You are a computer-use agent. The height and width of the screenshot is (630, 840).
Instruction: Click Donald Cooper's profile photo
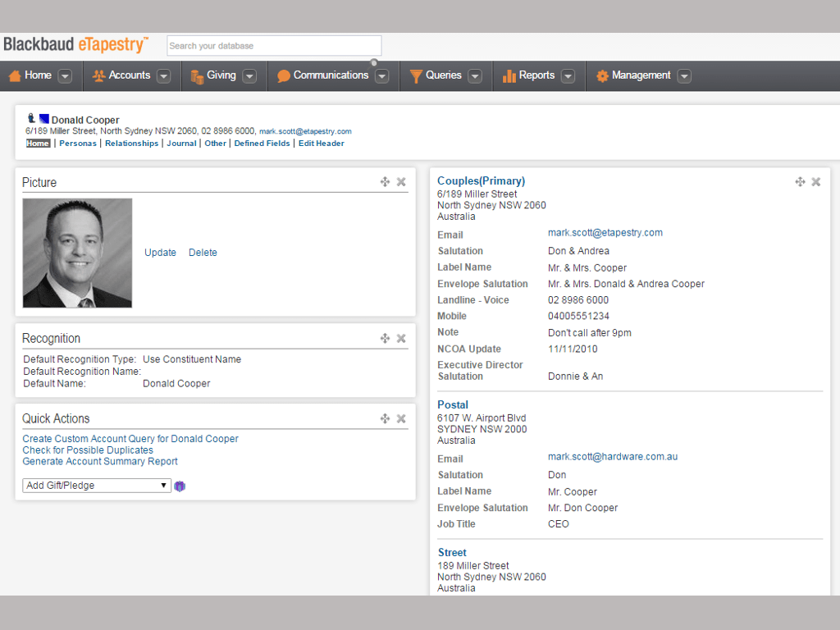[77, 253]
